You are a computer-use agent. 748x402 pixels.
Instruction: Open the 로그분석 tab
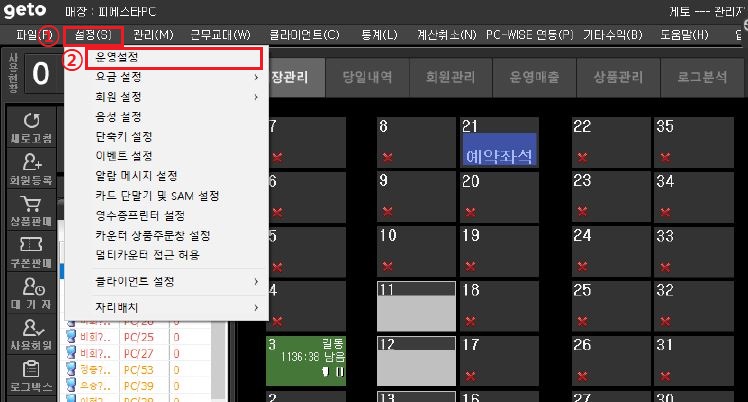tap(702, 77)
